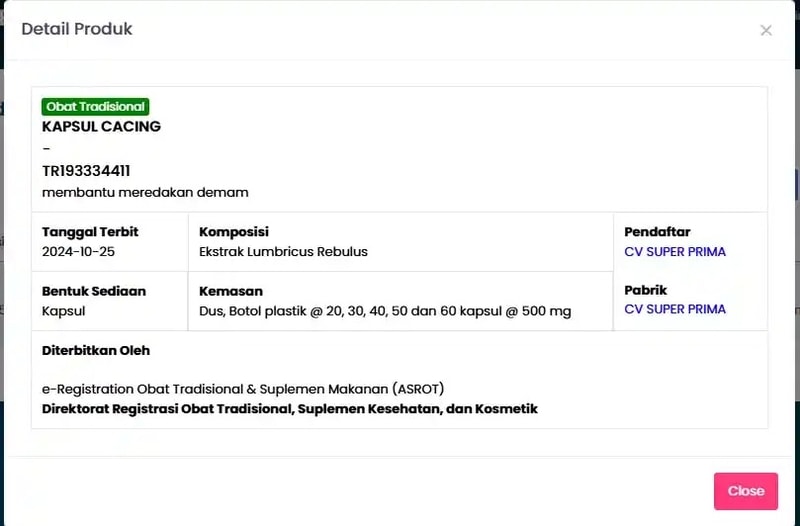Click the Kemasan heading
Viewport: 800px width, 526px height.
(231, 291)
